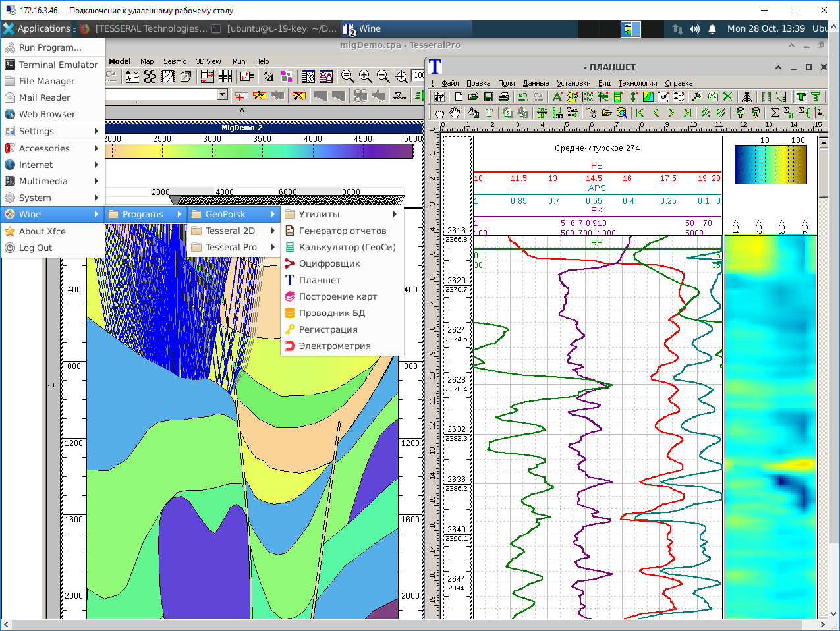
Task: Open the Seismic menu in TesseralPro
Action: (175, 61)
